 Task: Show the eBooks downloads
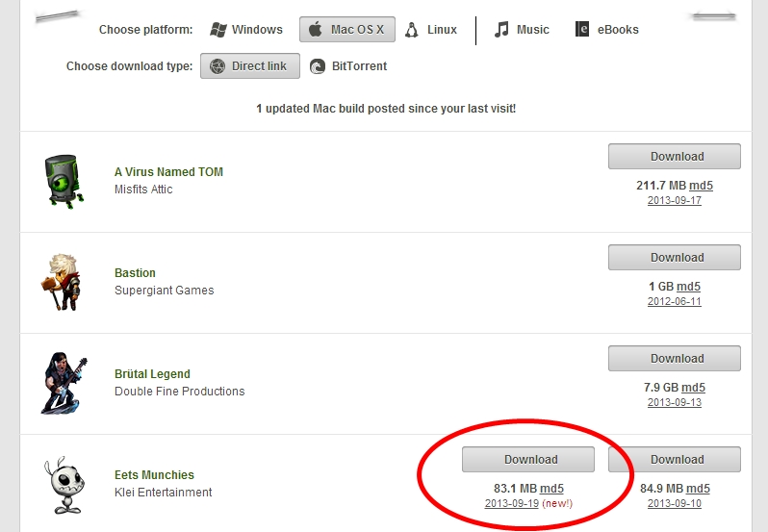tap(607, 30)
